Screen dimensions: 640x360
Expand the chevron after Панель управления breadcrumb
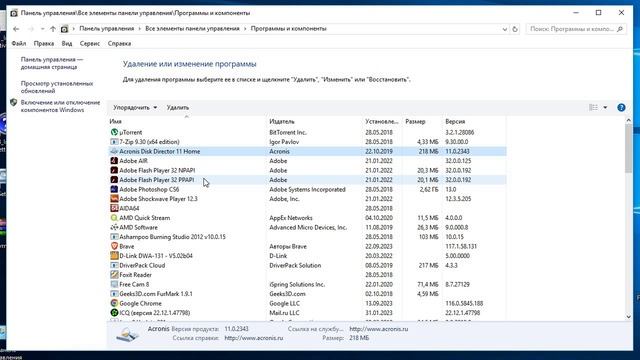click(140, 29)
